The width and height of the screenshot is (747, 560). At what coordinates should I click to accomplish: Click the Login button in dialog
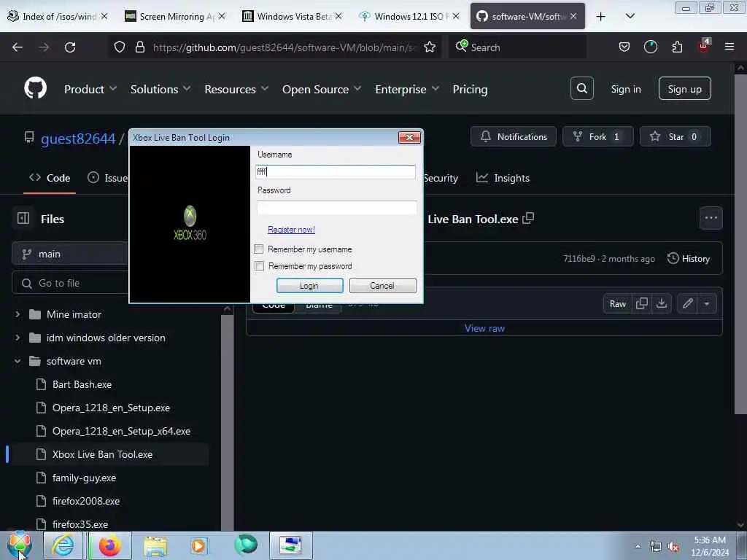click(309, 285)
